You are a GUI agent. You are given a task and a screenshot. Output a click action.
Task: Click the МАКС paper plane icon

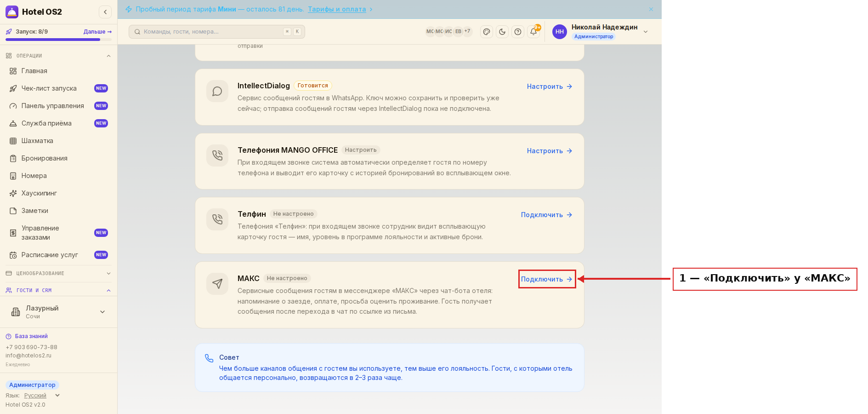tap(217, 284)
